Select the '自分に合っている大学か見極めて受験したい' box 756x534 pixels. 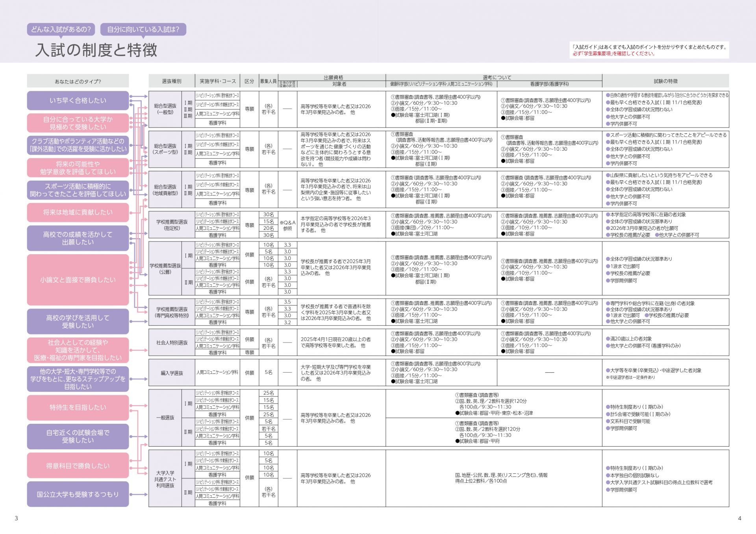[x=78, y=123]
